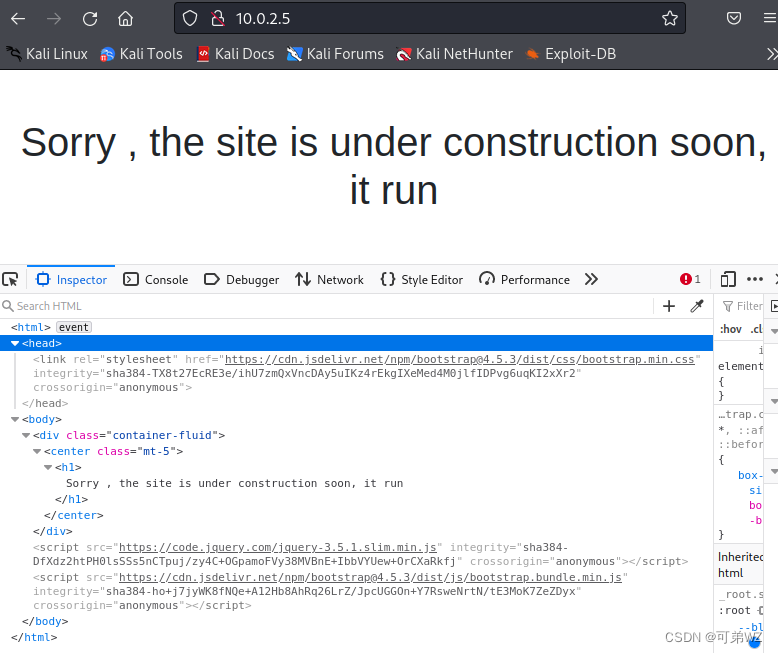Open devtools three-dot options menu
Screen dimensions: 778x653
755,279
